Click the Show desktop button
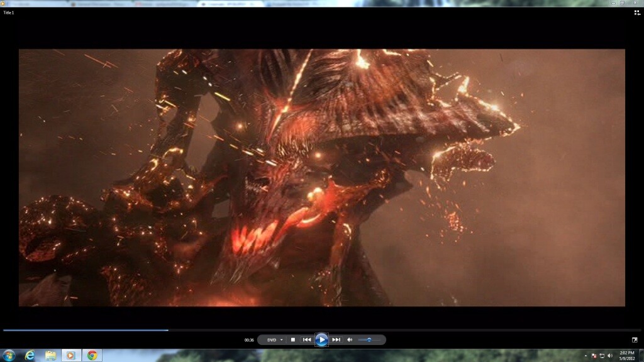This screenshot has height=362, width=644. pyautogui.click(x=641, y=356)
